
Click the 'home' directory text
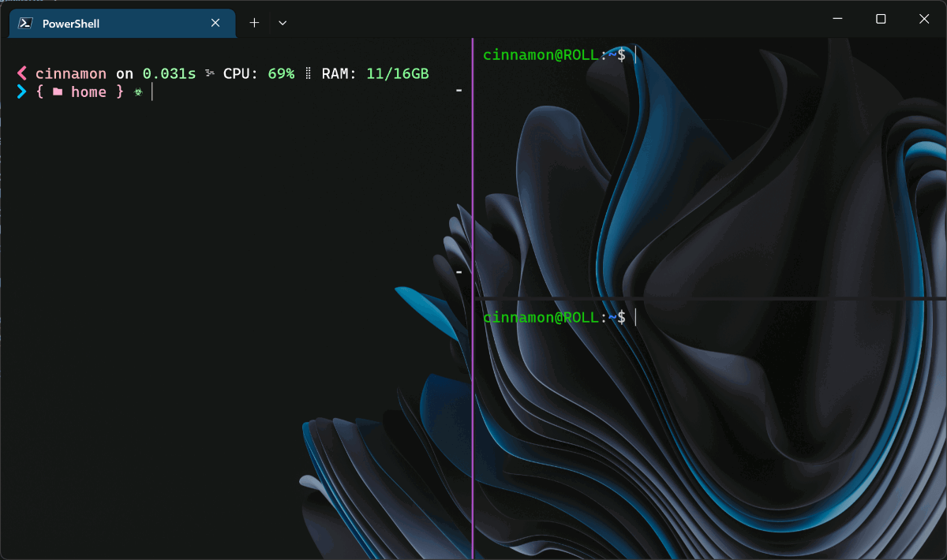click(x=88, y=91)
